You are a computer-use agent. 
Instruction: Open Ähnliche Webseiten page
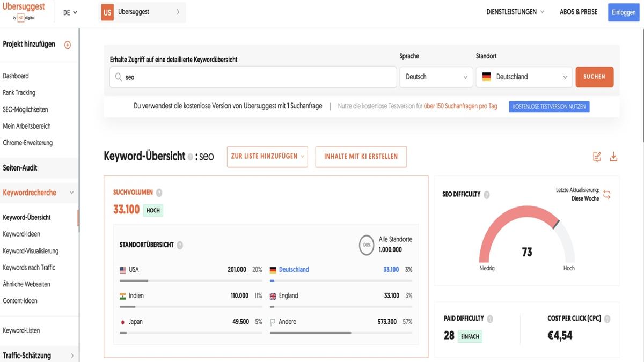pos(26,284)
